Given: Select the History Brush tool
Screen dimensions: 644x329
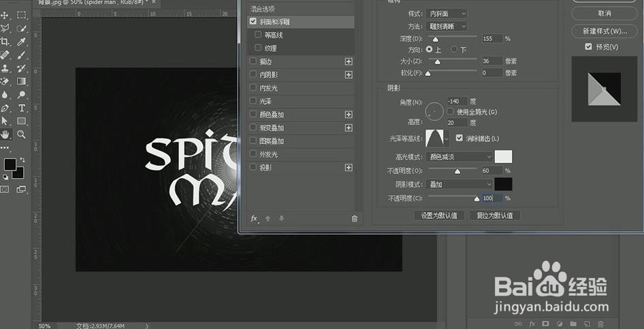Looking at the screenshot, I should tap(21, 68).
